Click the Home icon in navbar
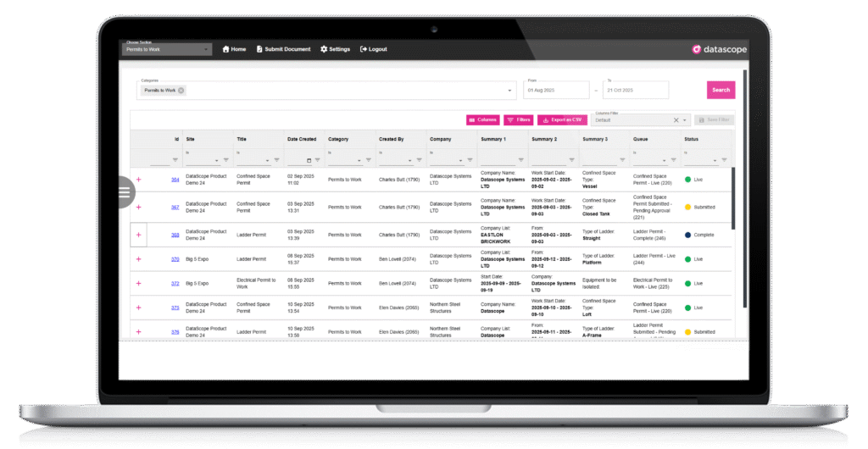The image size is (868, 449). coord(226,49)
